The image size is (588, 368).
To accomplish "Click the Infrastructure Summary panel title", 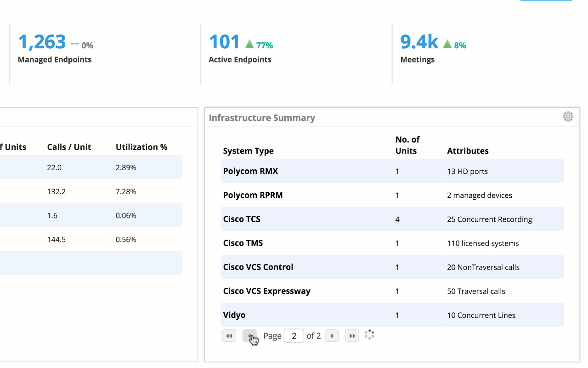I will coord(262,118).
